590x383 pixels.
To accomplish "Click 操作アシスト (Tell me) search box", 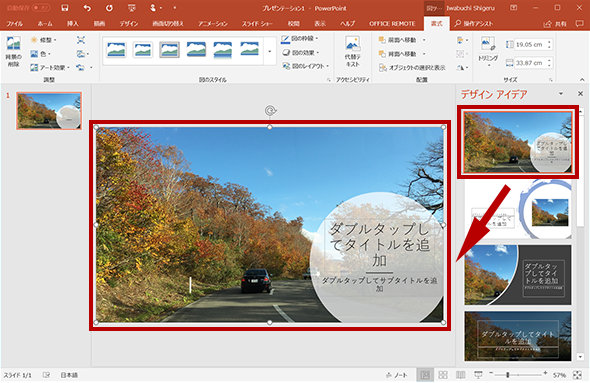I will 474,23.
